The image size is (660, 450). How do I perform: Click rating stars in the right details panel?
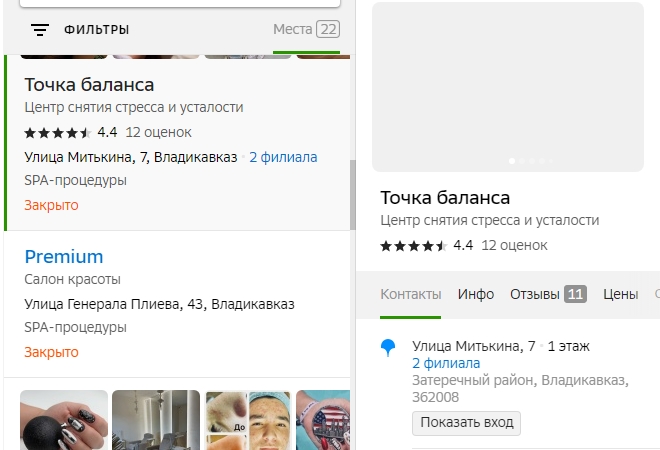(413, 245)
